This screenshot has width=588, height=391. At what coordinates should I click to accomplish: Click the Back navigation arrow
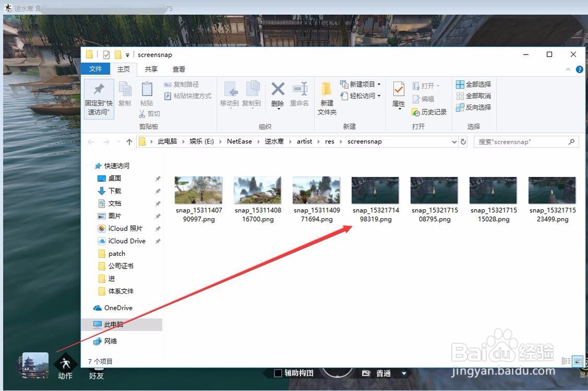(x=91, y=142)
